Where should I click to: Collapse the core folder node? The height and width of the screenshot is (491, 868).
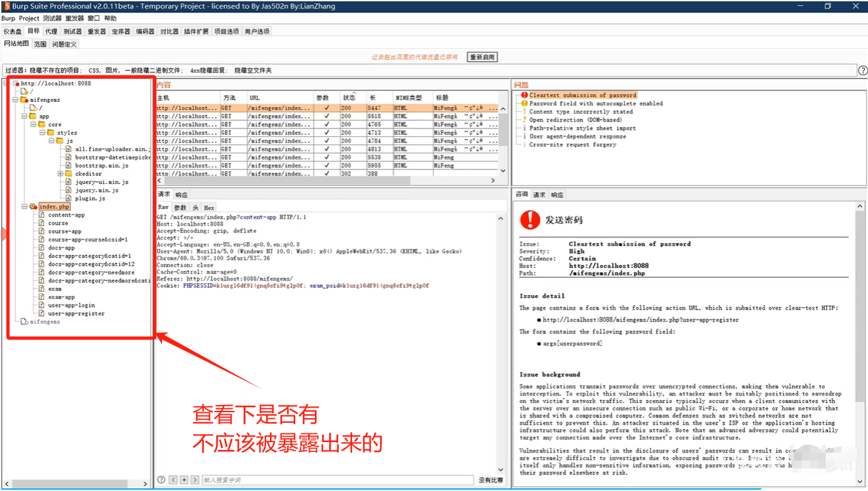pyautogui.click(x=33, y=124)
